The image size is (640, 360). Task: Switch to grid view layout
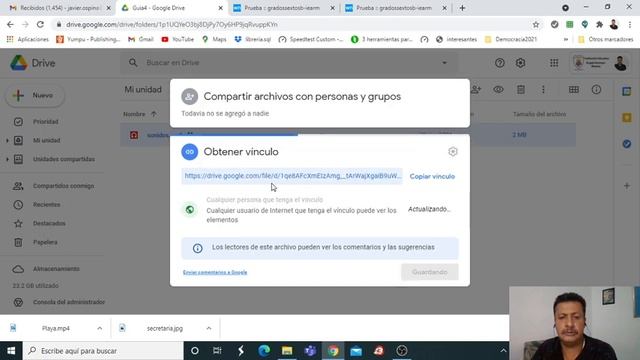[574, 89]
